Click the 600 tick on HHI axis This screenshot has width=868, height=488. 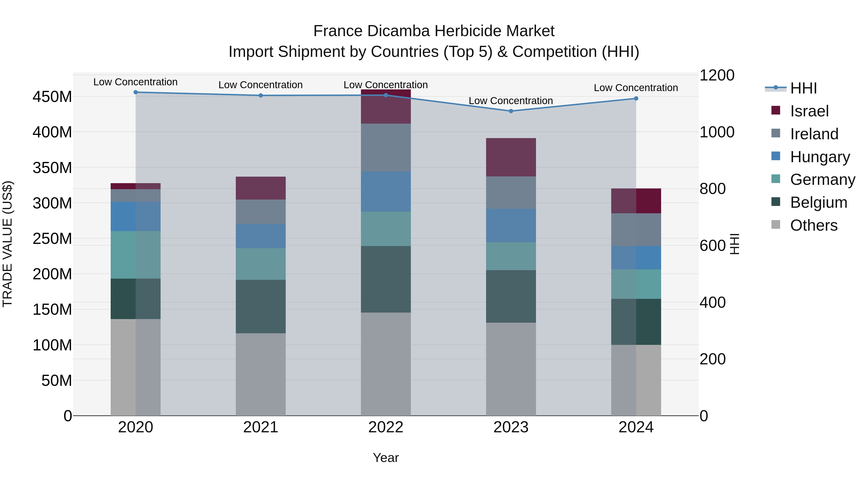[713, 246]
